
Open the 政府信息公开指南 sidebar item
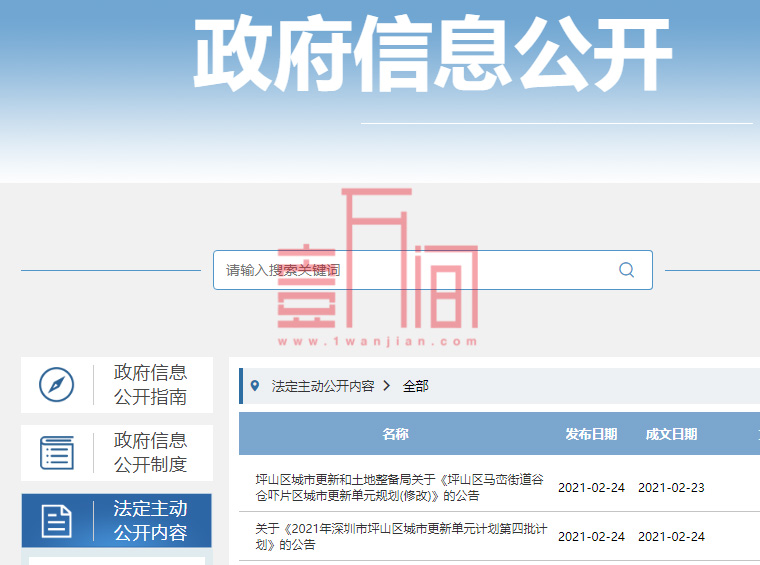pos(150,385)
